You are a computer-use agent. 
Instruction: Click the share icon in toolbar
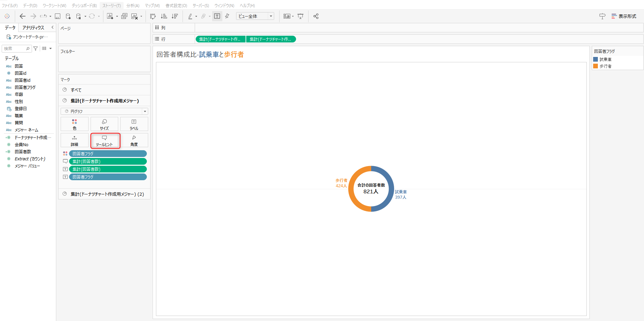pyautogui.click(x=316, y=16)
